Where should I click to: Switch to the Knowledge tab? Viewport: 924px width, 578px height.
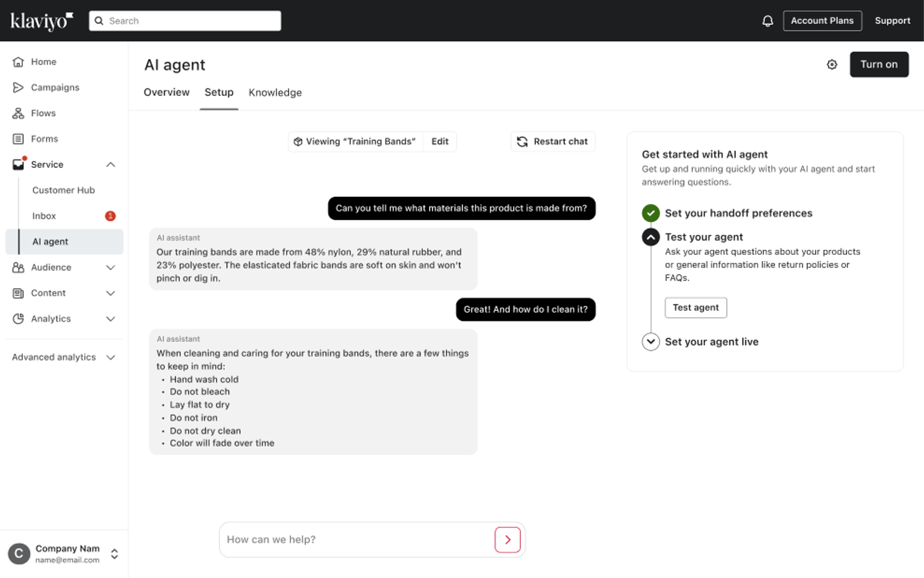(275, 92)
